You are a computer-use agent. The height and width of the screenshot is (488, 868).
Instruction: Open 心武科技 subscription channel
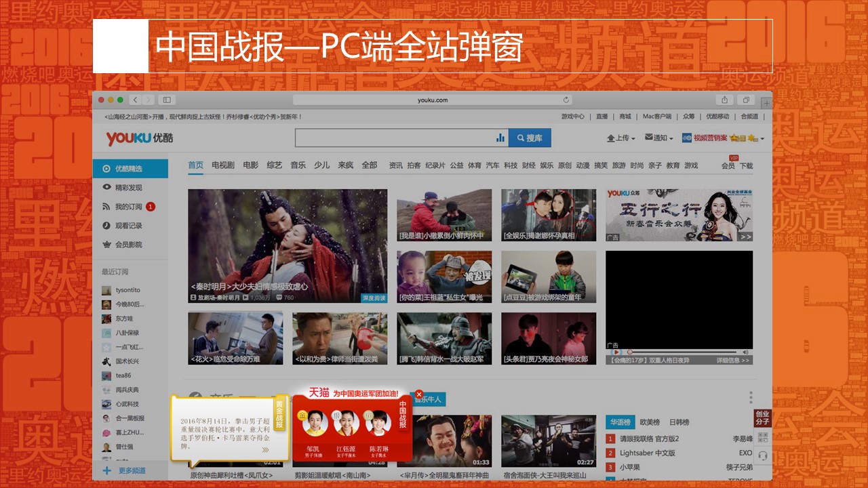point(121,404)
